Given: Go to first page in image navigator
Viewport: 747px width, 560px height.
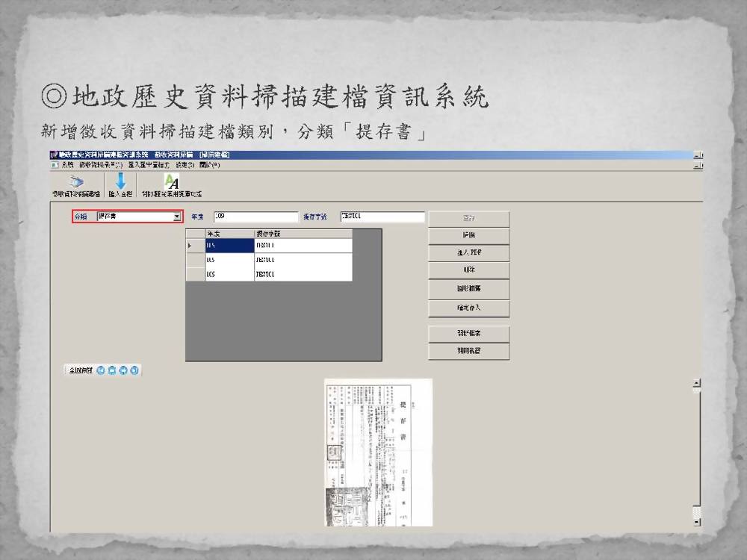Looking at the screenshot, I should pos(101,370).
